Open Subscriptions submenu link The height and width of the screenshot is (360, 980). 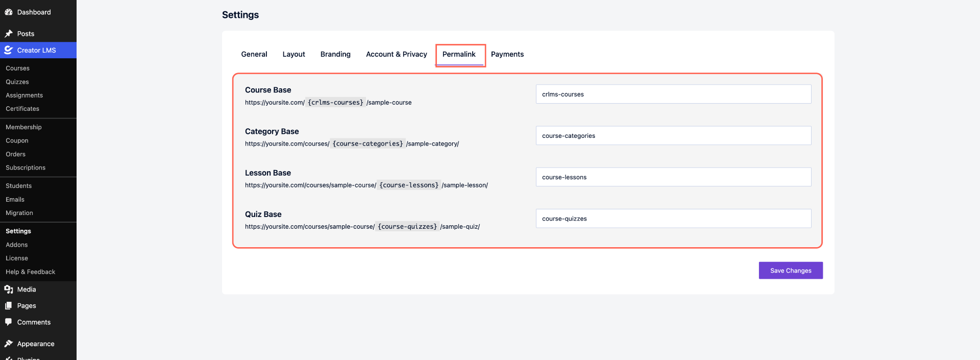[26, 167]
